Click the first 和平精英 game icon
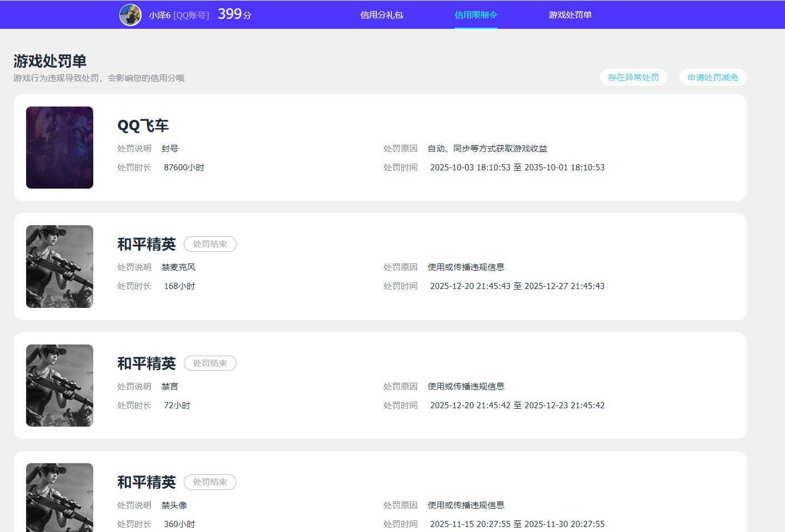This screenshot has width=785, height=532. tap(59, 266)
